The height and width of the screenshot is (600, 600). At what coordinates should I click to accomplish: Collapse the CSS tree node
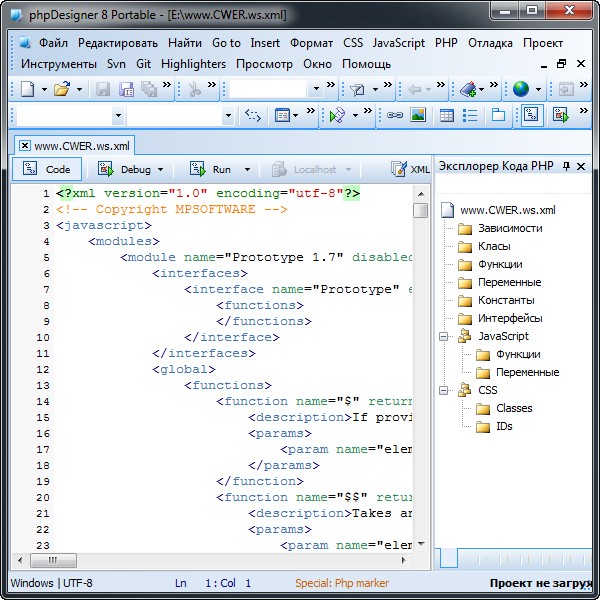(x=444, y=390)
